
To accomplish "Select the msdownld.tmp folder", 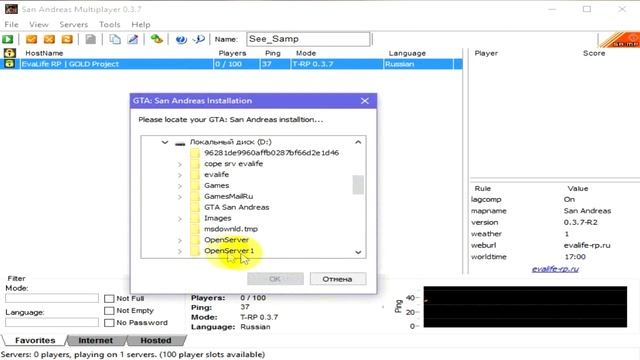I will [x=231, y=229].
